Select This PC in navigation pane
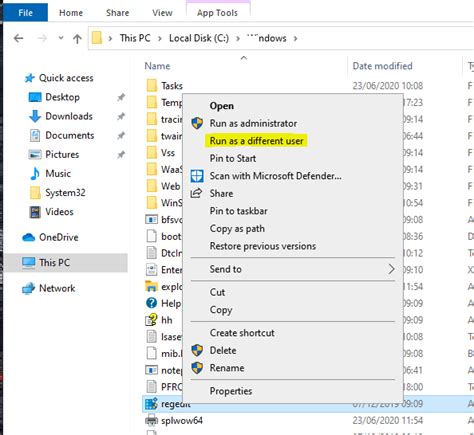 tap(66, 263)
